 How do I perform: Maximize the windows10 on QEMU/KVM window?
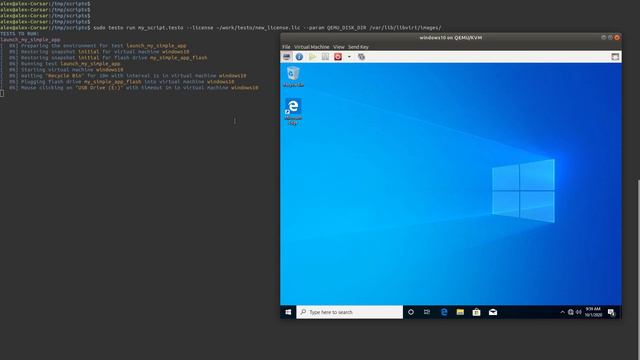point(610,37)
